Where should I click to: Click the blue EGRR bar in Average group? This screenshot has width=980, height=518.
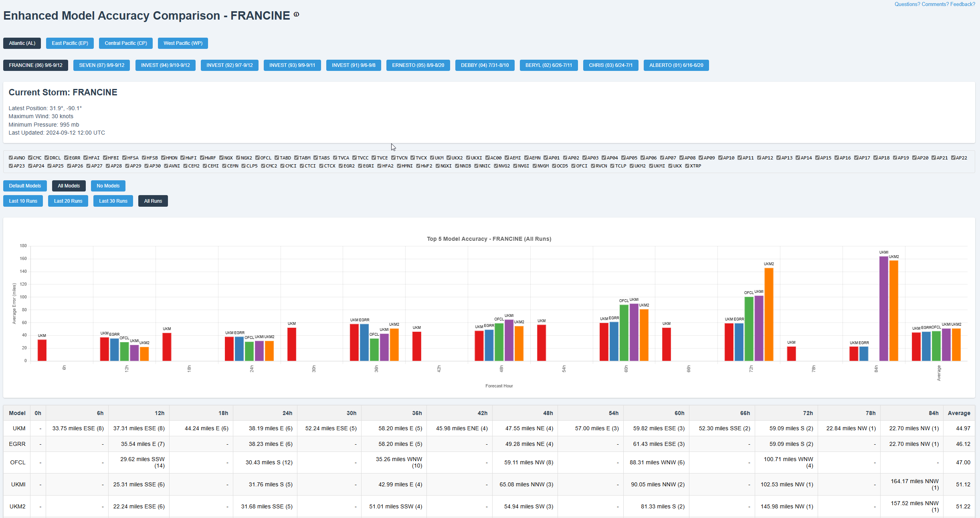(x=926, y=346)
